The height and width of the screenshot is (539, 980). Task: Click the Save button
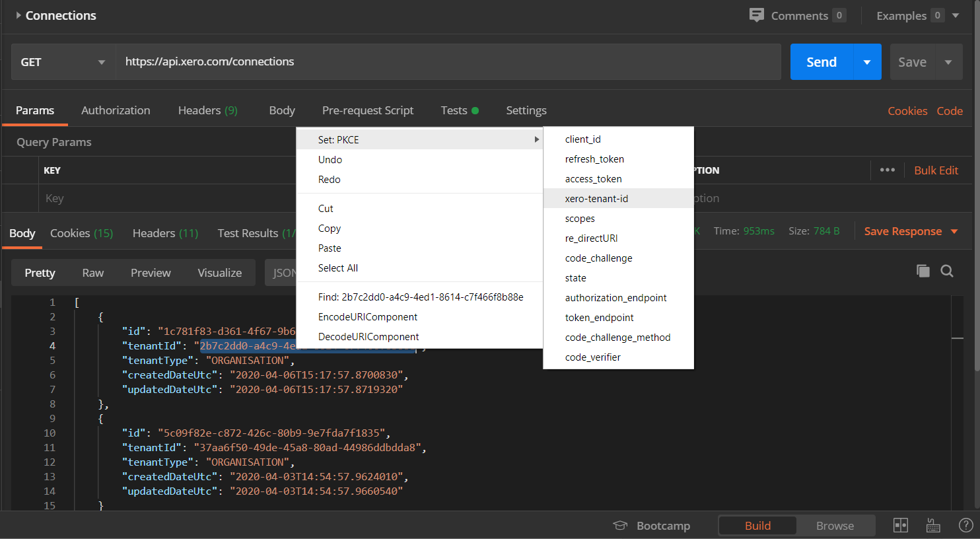click(x=912, y=62)
